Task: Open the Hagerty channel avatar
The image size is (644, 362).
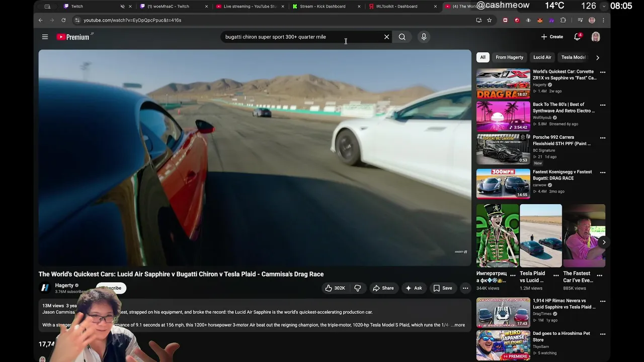Action: tap(45, 288)
